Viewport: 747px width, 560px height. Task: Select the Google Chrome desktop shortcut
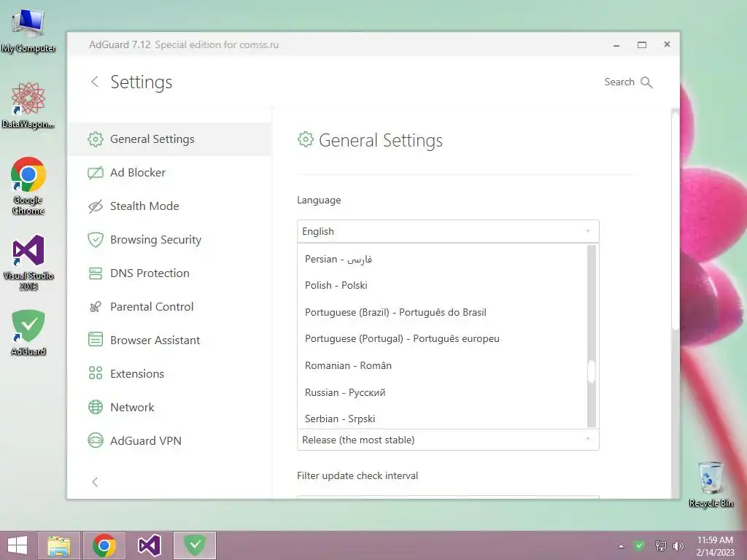point(28,186)
